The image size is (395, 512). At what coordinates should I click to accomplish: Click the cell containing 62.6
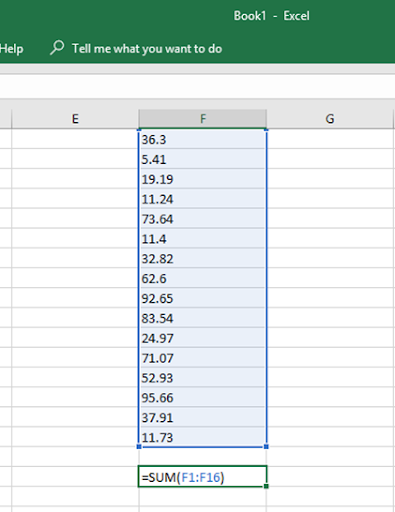(203, 278)
